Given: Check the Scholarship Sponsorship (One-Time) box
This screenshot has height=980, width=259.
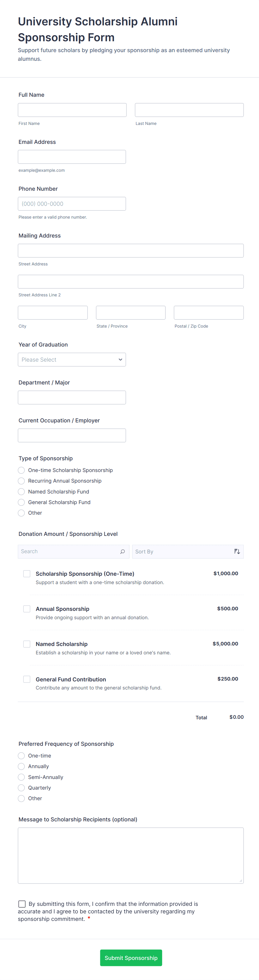Looking at the screenshot, I should tap(27, 574).
